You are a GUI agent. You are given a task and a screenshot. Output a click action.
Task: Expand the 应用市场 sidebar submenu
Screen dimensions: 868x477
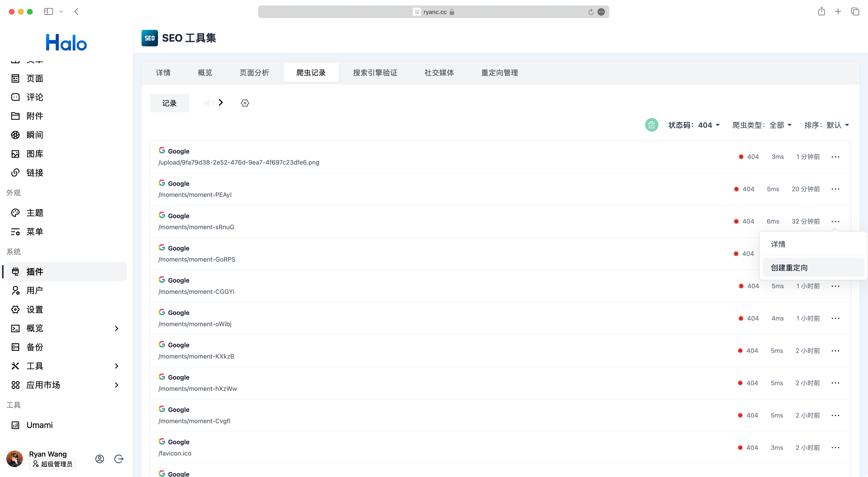(x=117, y=385)
